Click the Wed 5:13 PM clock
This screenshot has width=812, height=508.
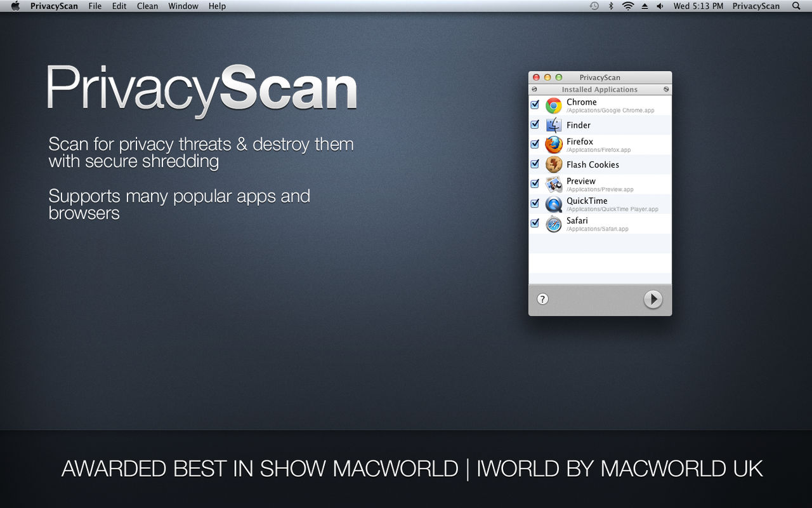(x=698, y=6)
